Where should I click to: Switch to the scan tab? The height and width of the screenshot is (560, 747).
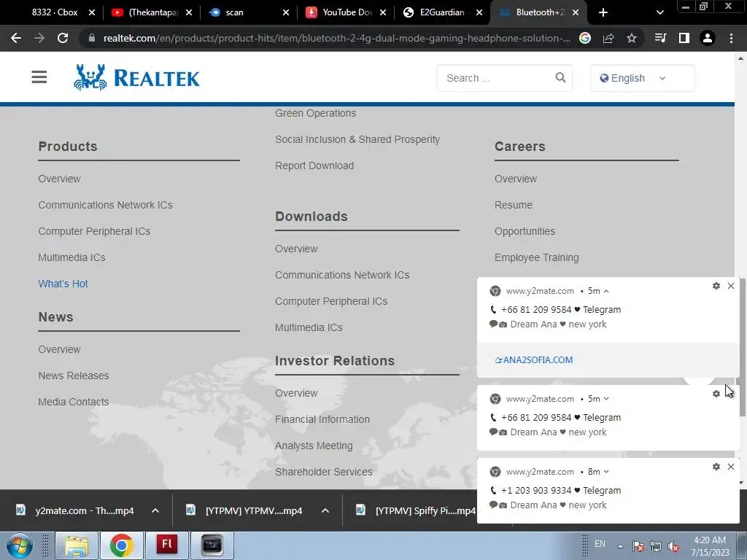point(248,12)
